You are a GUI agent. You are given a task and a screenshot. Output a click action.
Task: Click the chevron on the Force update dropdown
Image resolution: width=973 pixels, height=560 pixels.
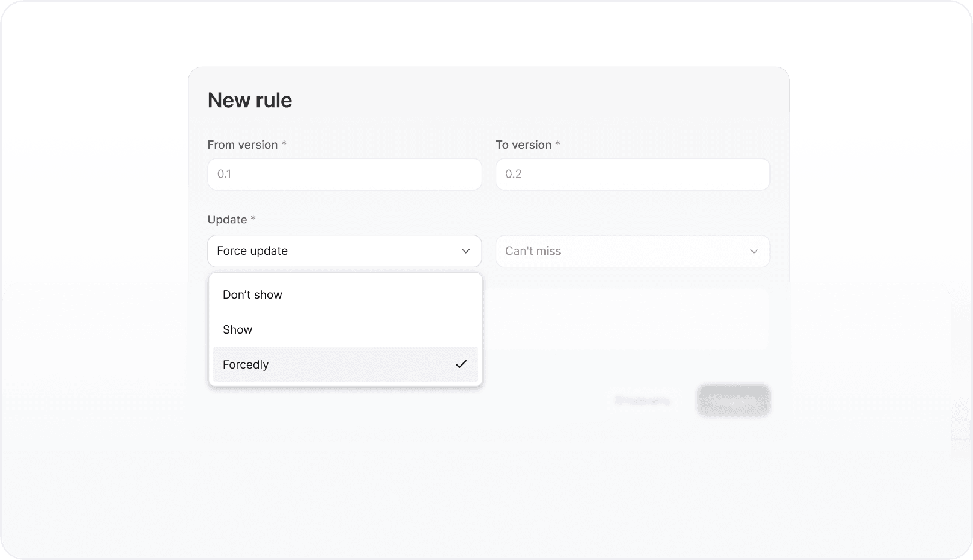(x=465, y=251)
